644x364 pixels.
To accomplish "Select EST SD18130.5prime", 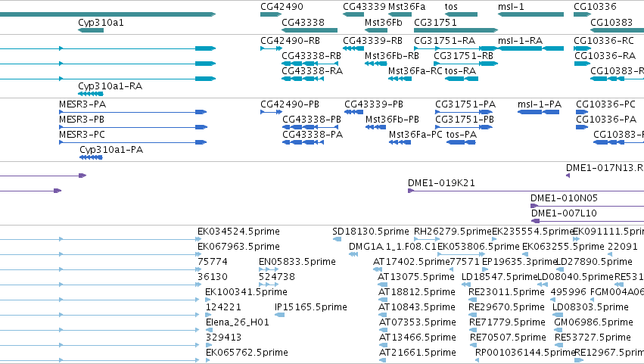I will tap(337, 239).
